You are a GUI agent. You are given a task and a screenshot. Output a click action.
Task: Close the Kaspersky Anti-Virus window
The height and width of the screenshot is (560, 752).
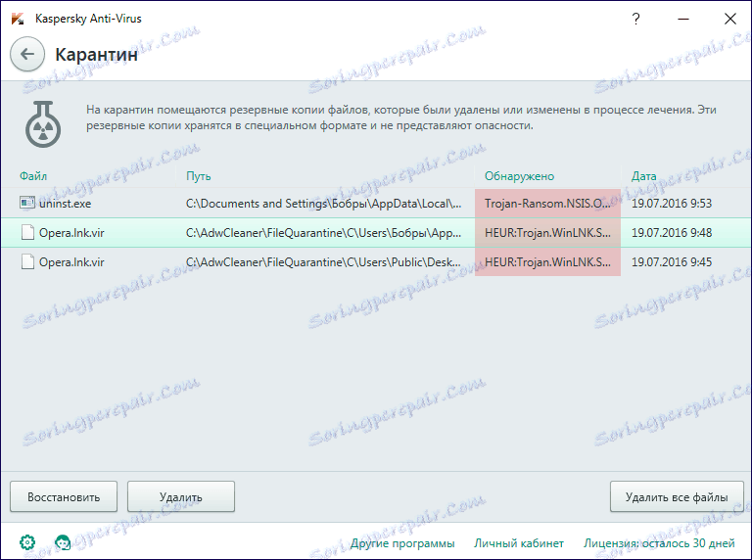coord(730,19)
